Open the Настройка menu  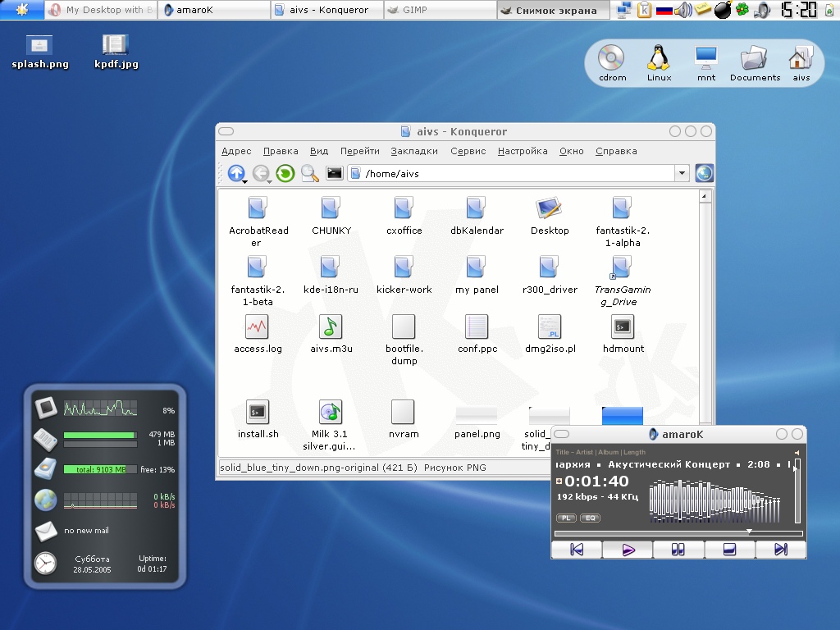point(523,151)
